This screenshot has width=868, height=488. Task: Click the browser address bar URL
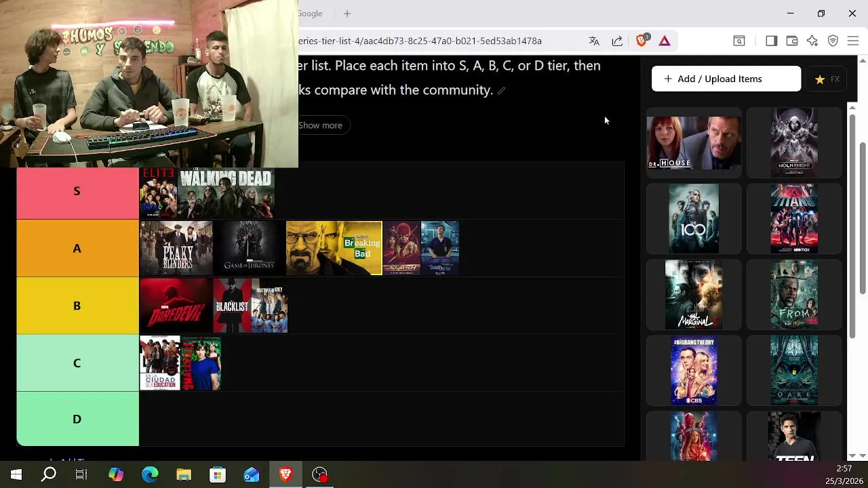420,41
